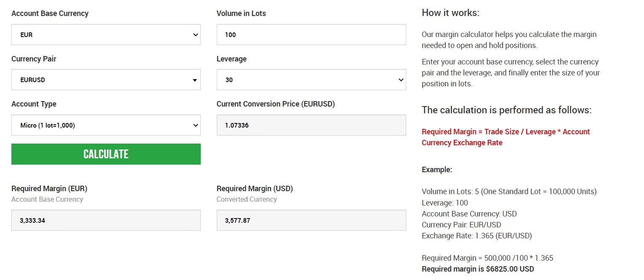Select the Required Margin (USD) result field

[311, 220]
